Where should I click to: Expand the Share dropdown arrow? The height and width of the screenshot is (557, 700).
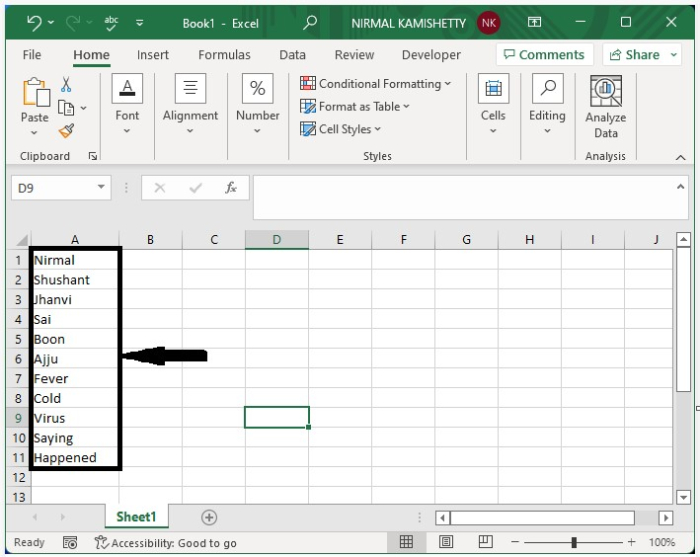(x=674, y=54)
